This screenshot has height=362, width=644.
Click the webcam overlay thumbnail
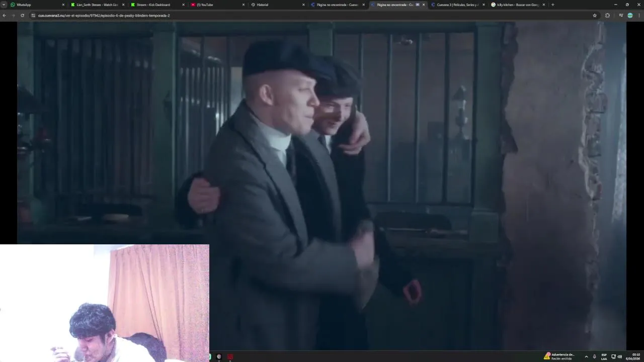coord(105,303)
